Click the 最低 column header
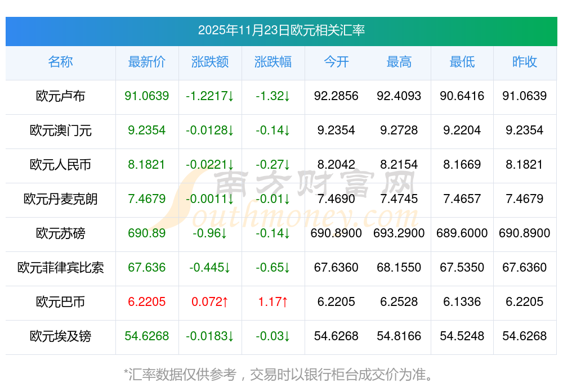 [x=462, y=62]
